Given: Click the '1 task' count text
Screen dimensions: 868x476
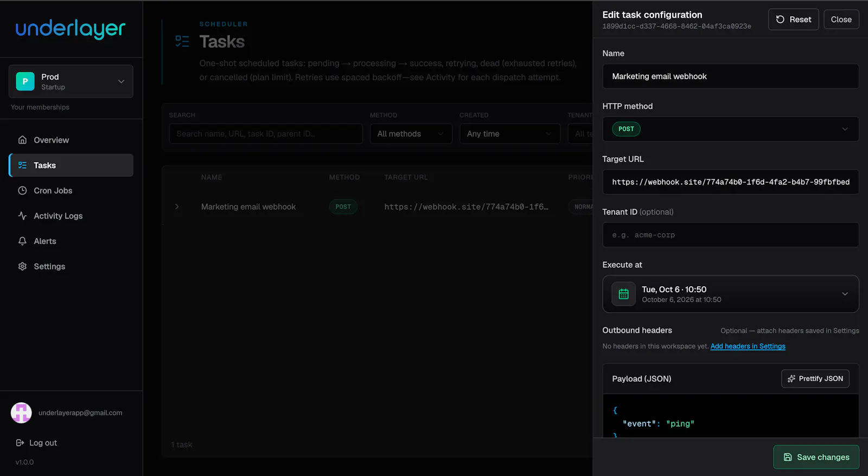Looking at the screenshot, I should (x=182, y=445).
